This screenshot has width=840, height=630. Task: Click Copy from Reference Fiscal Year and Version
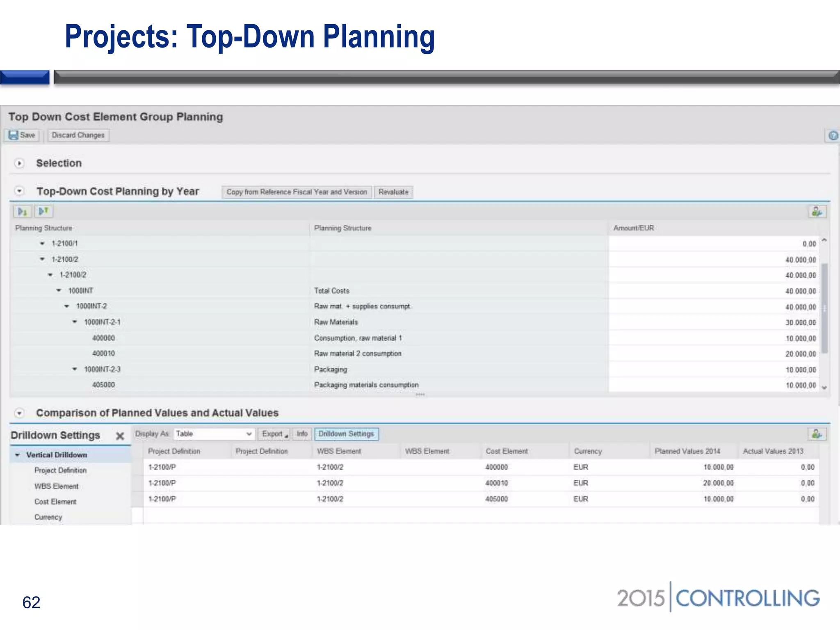pos(297,192)
